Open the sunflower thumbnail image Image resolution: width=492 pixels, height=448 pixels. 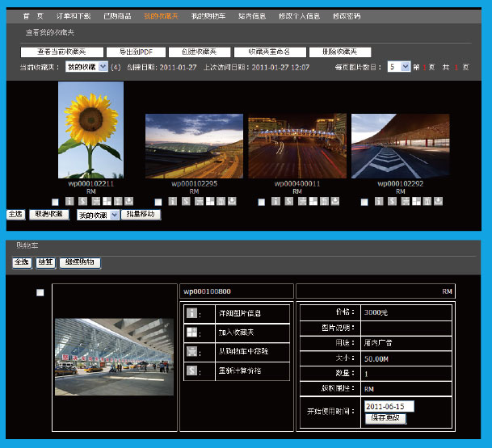pyautogui.click(x=90, y=130)
